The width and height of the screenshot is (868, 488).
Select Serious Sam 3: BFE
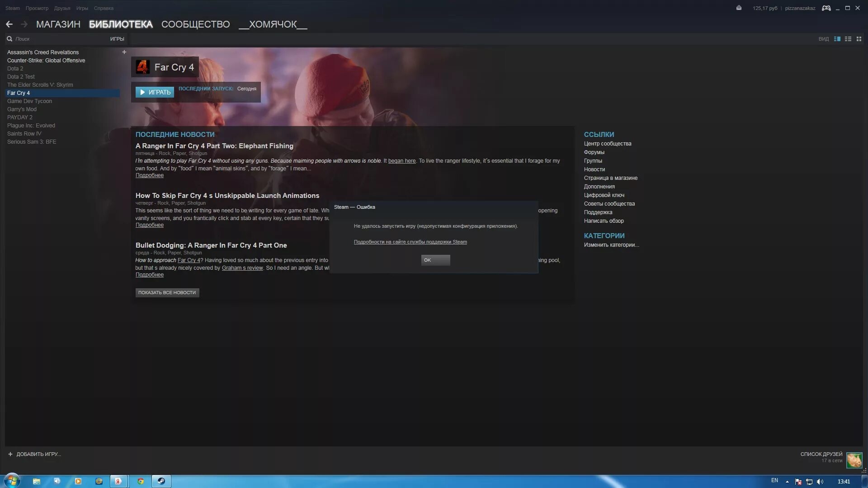click(x=32, y=142)
